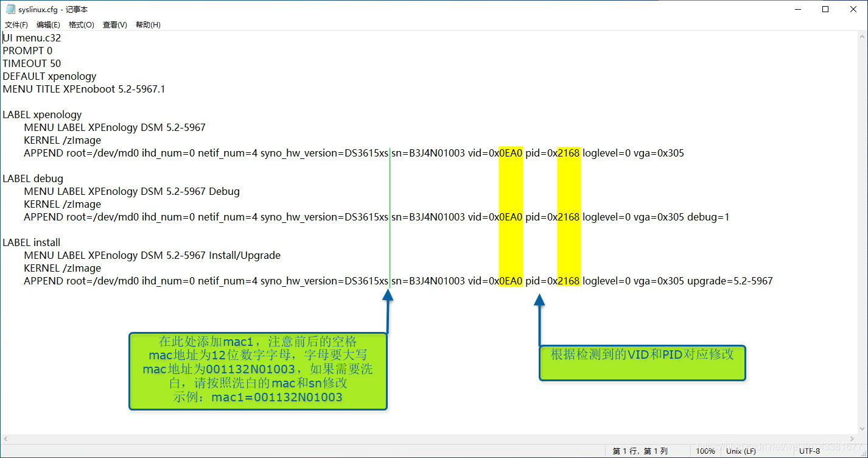This screenshot has height=458, width=868.
Task: Click 'debug=1' at end of debug APPEND line
Action: (709, 217)
